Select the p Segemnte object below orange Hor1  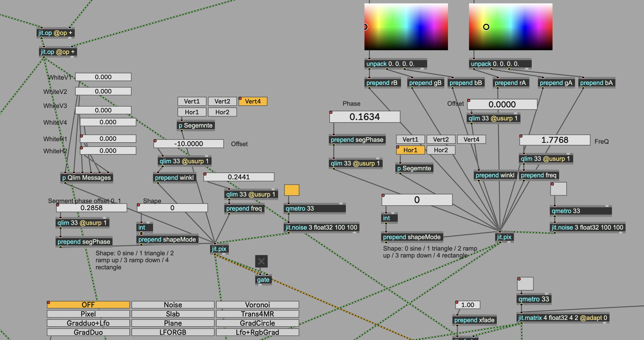click(414, 168)
